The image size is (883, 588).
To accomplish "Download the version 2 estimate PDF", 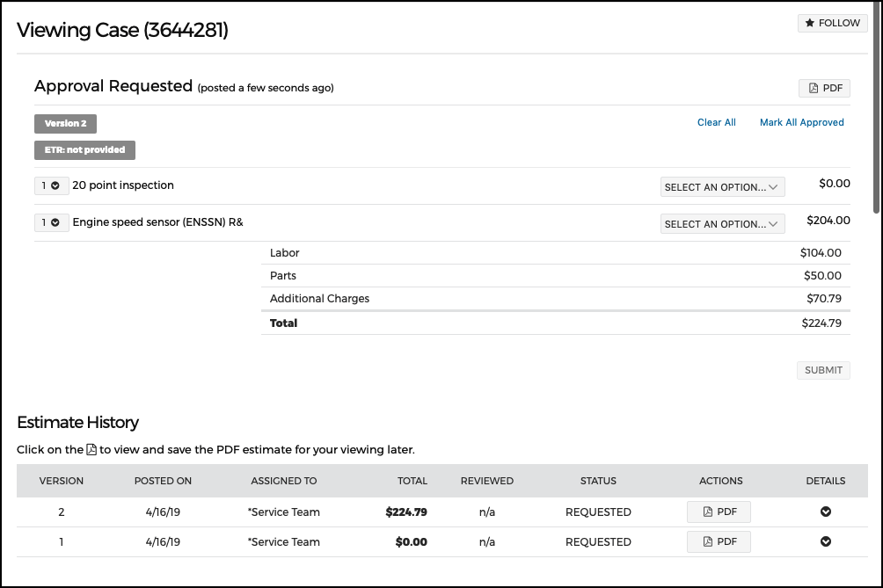I will point(719,512).
